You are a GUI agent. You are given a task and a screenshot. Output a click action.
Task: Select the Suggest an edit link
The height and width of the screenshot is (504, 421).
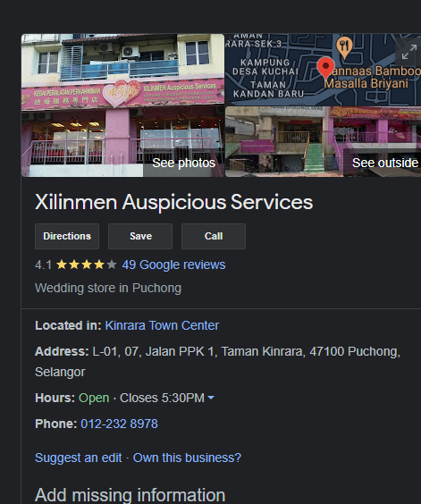78,458
